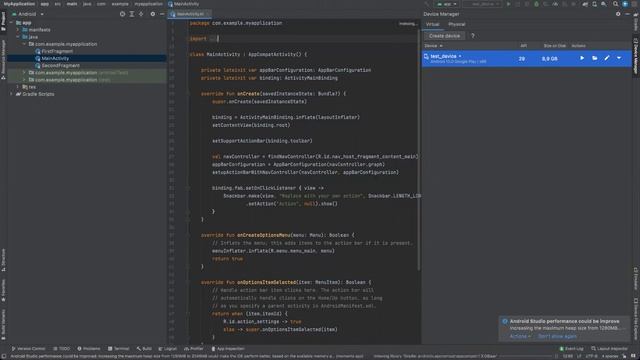This screenshot has width=640, height=360.
Task: Select the MainActivity.kt editor tab
Action: click(x=190, y=14)
